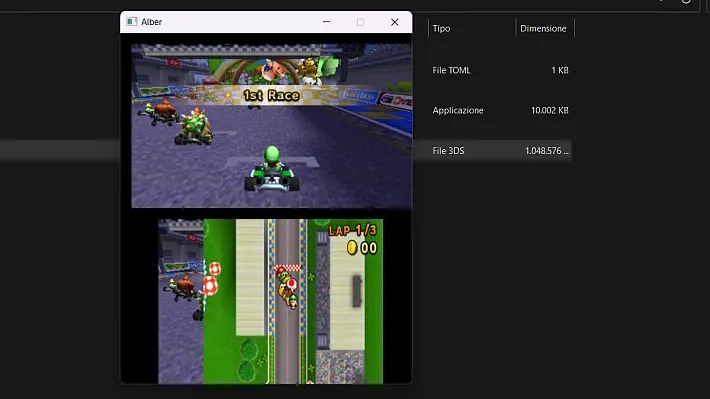Click the 10.002 KB size value
Image resolution: width=710 pixels, height=399 pixels.
pyautogui.click(x=550, y=111)
